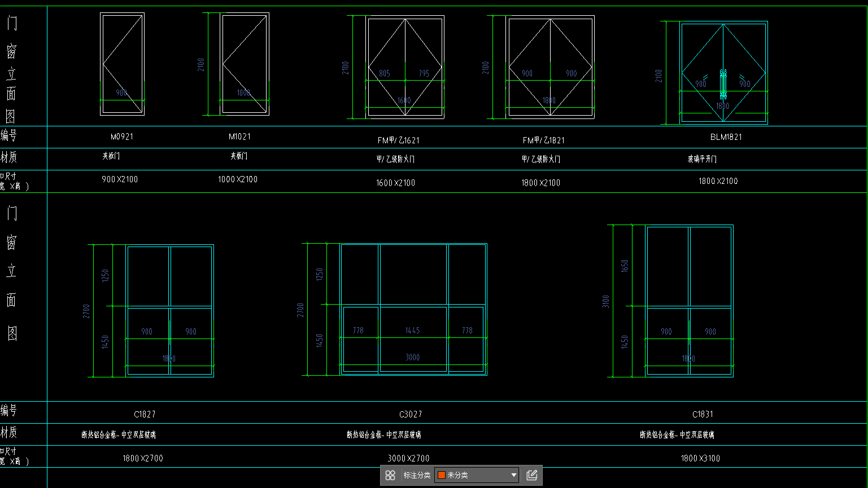This screenshot has height=488, width=868.
Task: Select the M0921 door number text
Action: click(122, 137)
